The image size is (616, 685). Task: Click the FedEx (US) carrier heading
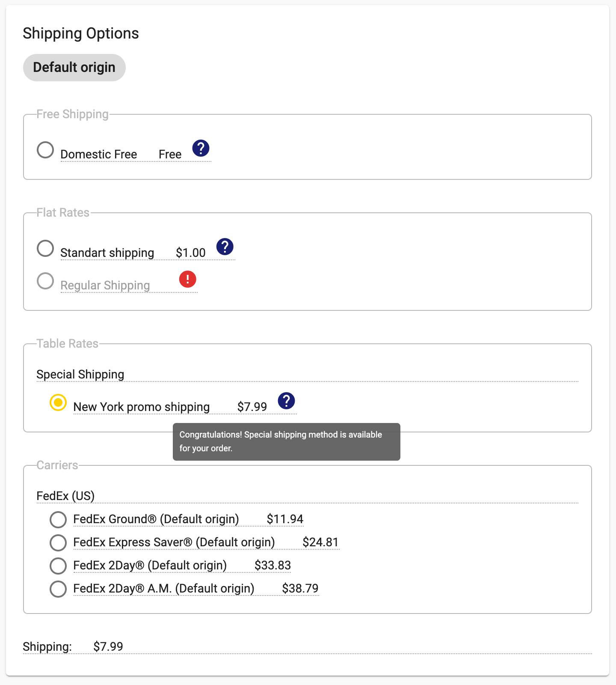pos(65,496)
